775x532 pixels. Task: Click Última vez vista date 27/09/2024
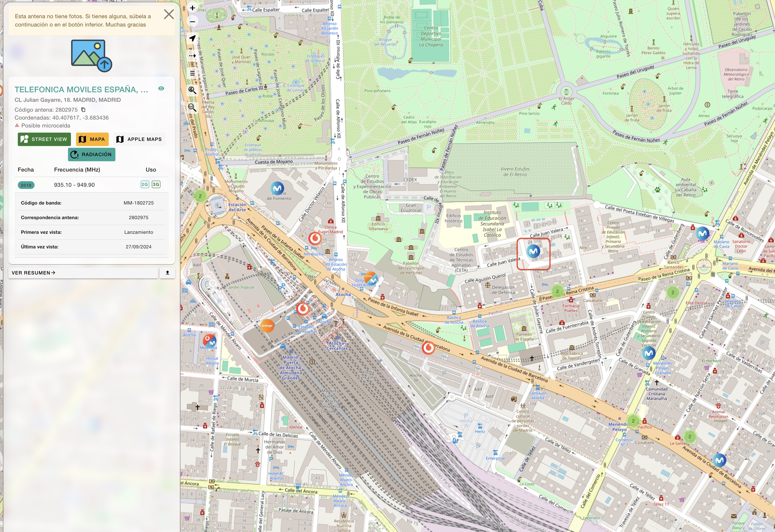[x=138, y=247]
